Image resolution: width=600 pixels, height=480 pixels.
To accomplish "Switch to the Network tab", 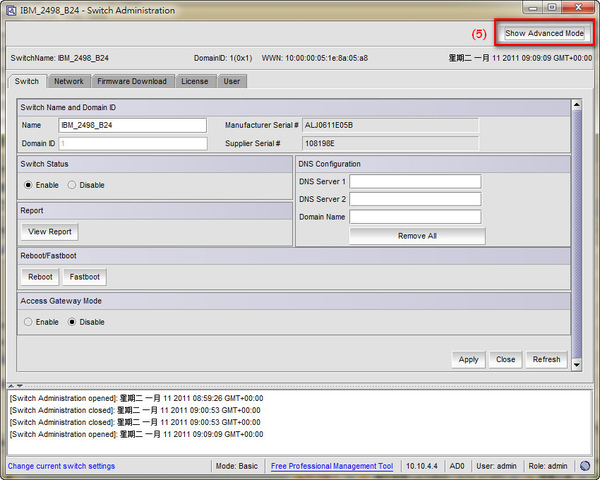I will click(x=69, y=81).
